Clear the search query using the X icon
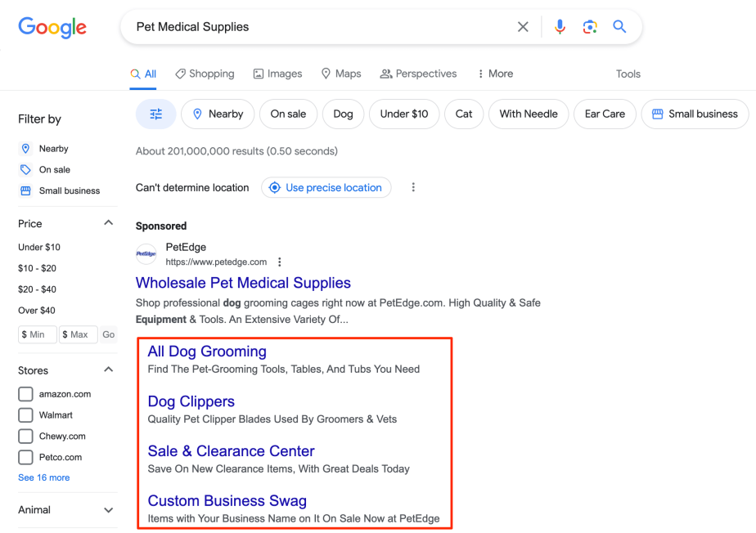 point(523,26)
